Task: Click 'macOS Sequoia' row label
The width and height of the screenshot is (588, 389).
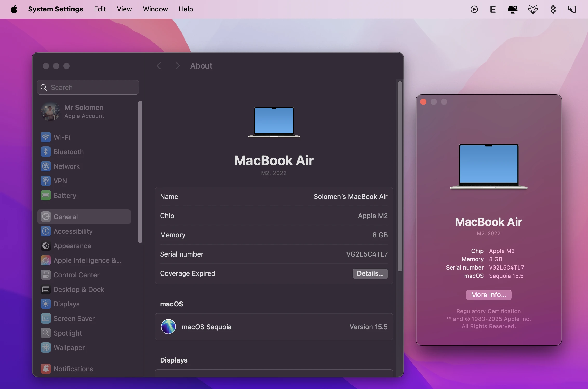Action: pyautogui.click(x=206, y=327)
